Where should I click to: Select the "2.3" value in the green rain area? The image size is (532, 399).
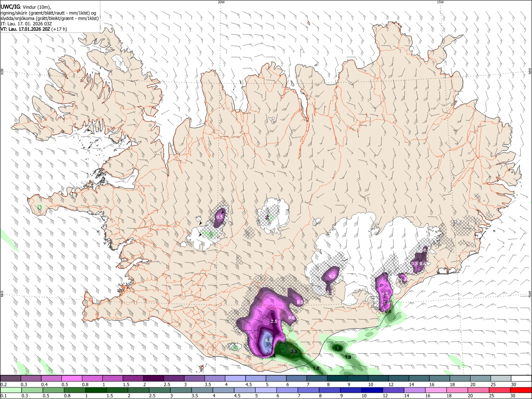pyautogui.click(x=294, y=352)
